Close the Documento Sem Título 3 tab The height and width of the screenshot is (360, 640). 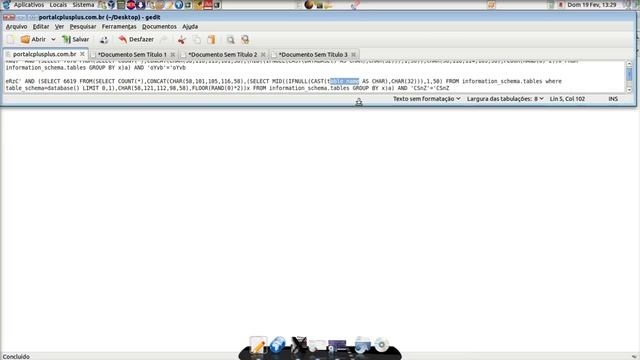(x=353, y=54)
